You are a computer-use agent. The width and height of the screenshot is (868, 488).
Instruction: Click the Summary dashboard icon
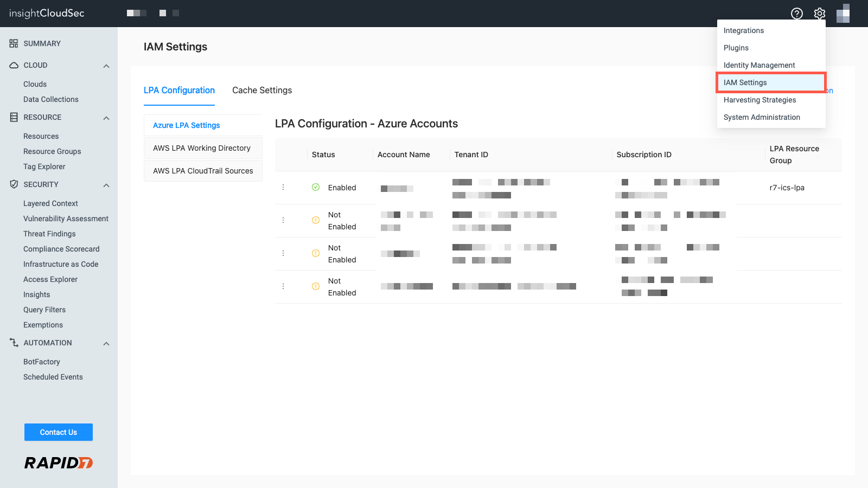(x=14, y=43)
